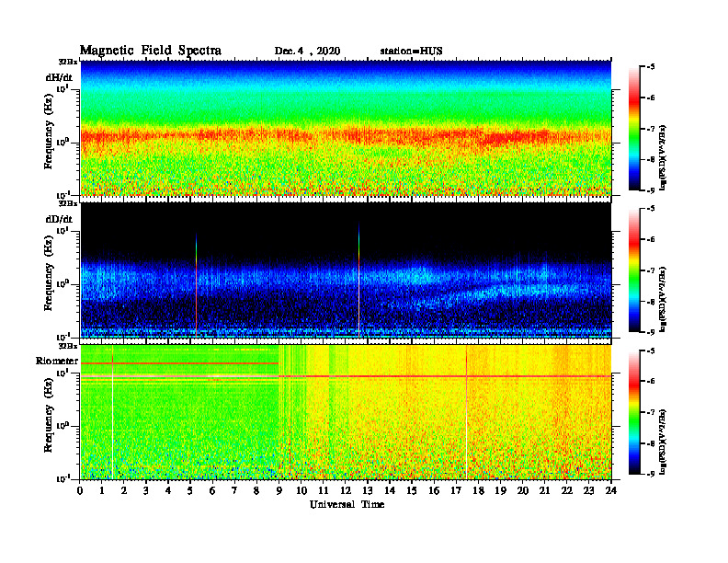Click the log PSD unit label beside dD/dt color scale
Image resolution: width=728 pixels, height=563 pixels.
[x=664, y=299]
